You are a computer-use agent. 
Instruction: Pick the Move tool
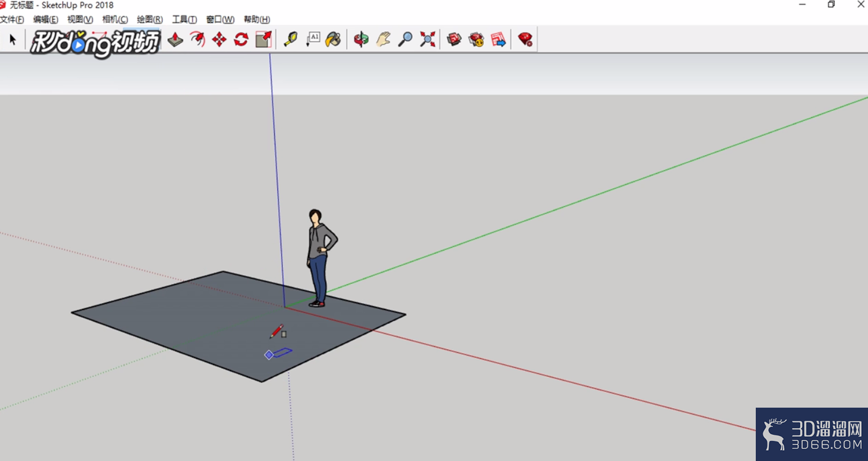click(x=219, y=39)
